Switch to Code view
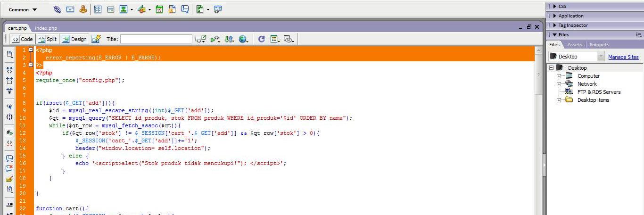 click(22, 39)
